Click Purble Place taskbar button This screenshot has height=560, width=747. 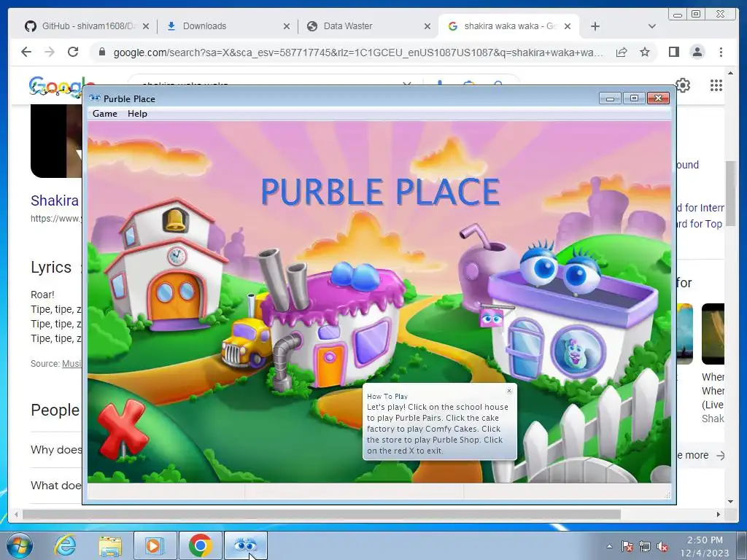coord(245,545)
